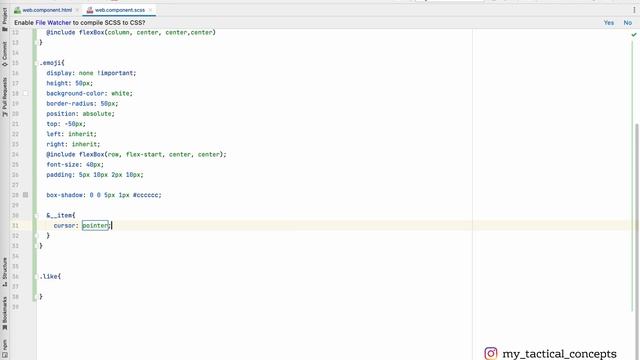The width and height of the screenshot is (640, 360).
Task: Click on '.emoji{' selector text
Action: tap(52, 63)
